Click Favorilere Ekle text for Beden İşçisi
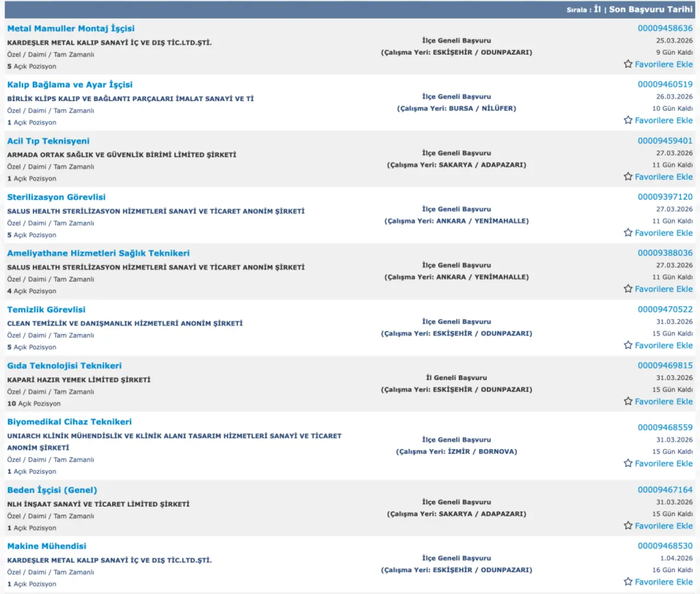700x594 pixels. [x=663, y=526]
